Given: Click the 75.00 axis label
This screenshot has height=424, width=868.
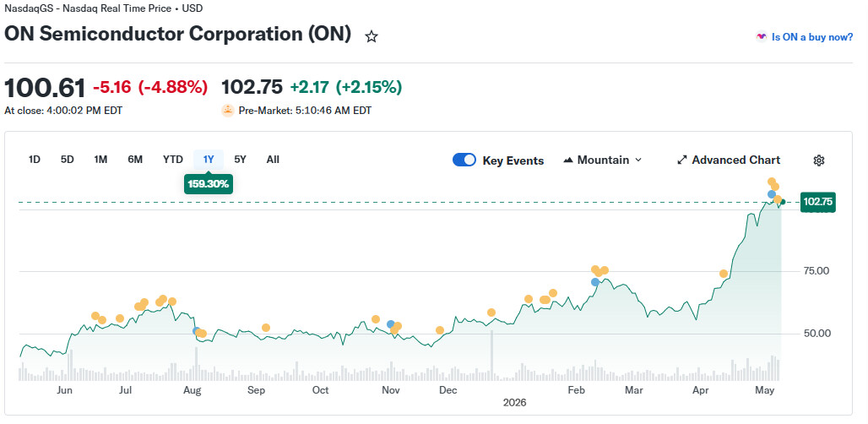Looking at the screenshot, I should click(816, 270).
